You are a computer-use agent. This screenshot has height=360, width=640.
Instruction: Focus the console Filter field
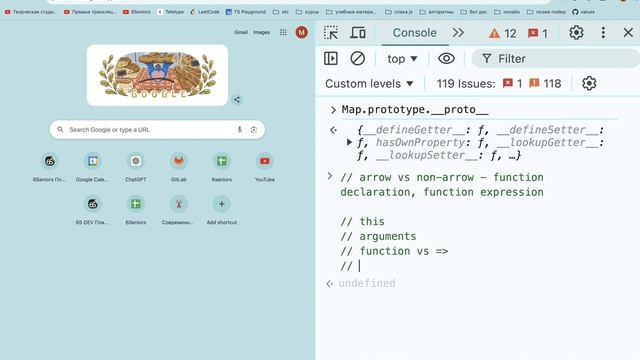tap(555, 59)
